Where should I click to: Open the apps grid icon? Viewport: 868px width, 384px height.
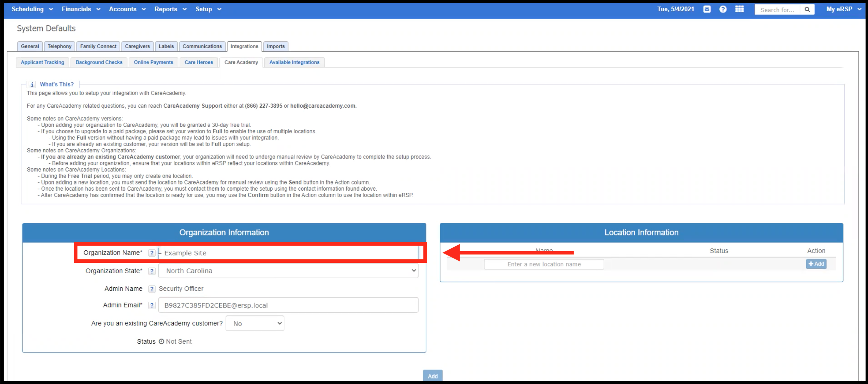[x=739, y=9]
